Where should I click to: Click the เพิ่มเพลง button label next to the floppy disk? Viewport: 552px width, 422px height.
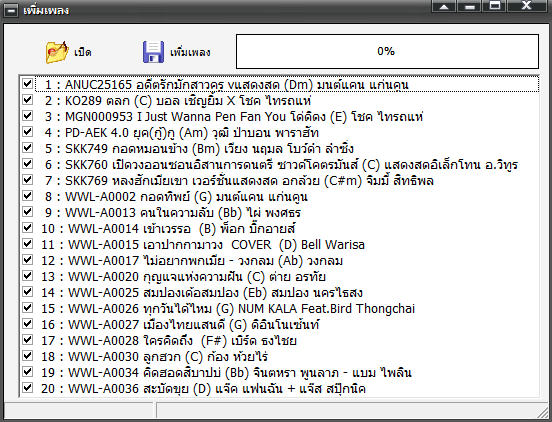tap(190, 52)
